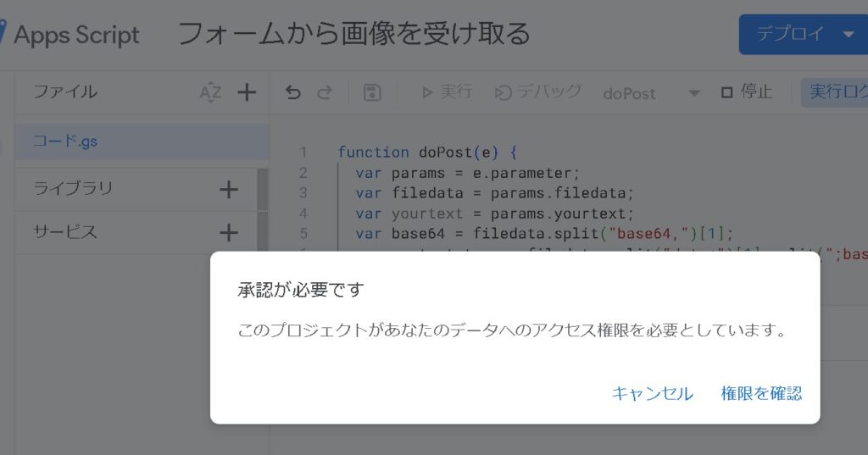868x455 pixels.
Task: Run the script with 実行 button
Action: click(446, 92)
